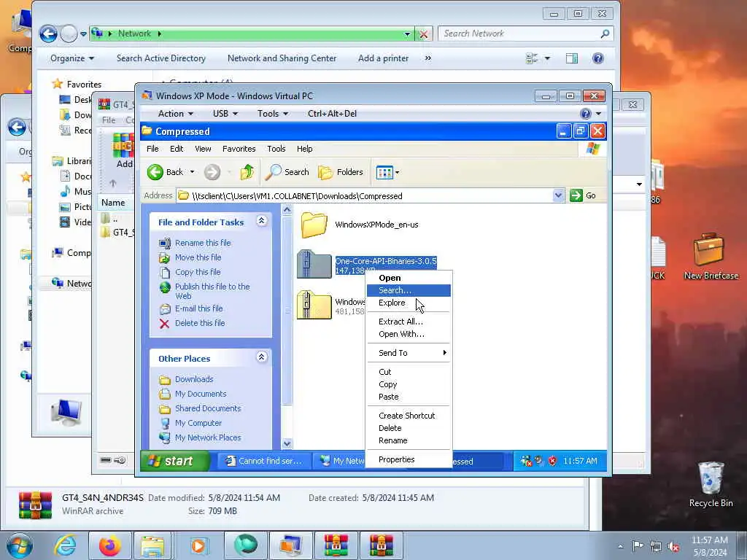This screenshot has width=747, height=560.
Task: Expand Send To submenu
Action: [x=409, y=353]
